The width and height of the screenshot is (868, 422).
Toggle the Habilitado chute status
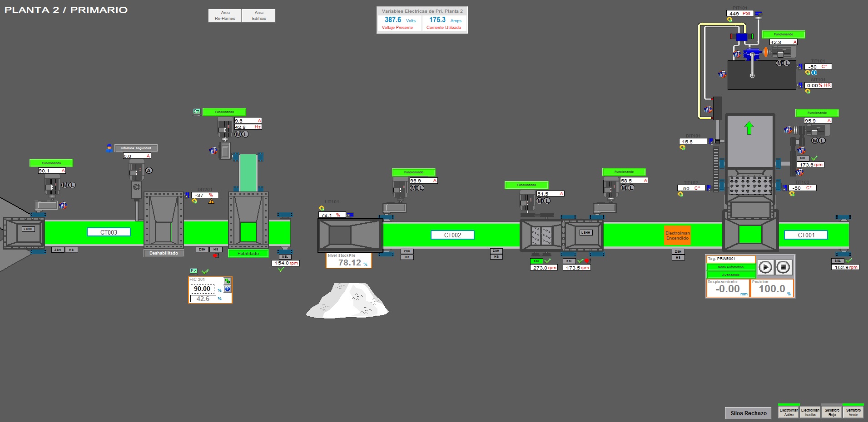click(x=248, y=254)
